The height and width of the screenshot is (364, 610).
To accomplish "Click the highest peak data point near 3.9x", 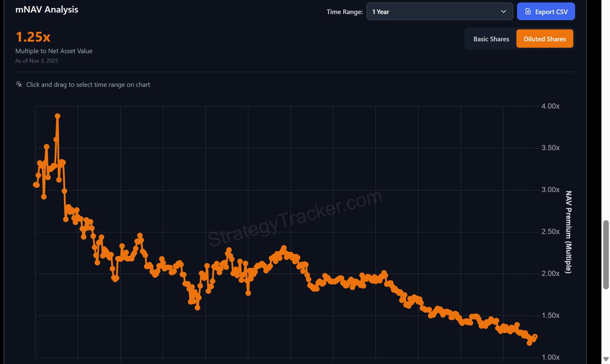I will (57, 116).
